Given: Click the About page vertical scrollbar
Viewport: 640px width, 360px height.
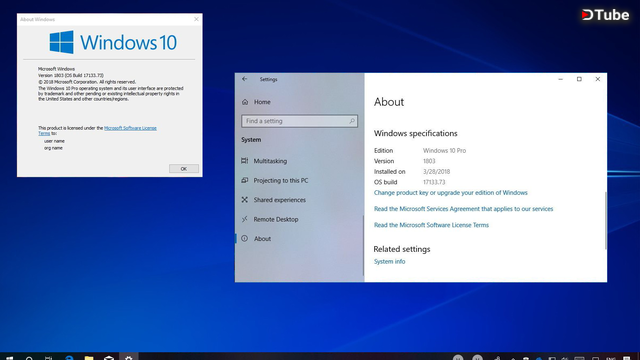Looking at the screenshot, I should (605, 220).
